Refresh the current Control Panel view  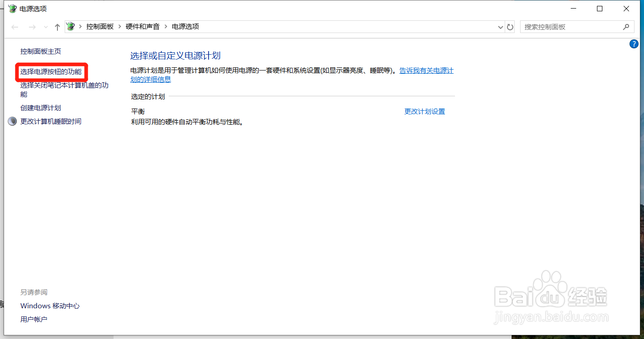510,27
